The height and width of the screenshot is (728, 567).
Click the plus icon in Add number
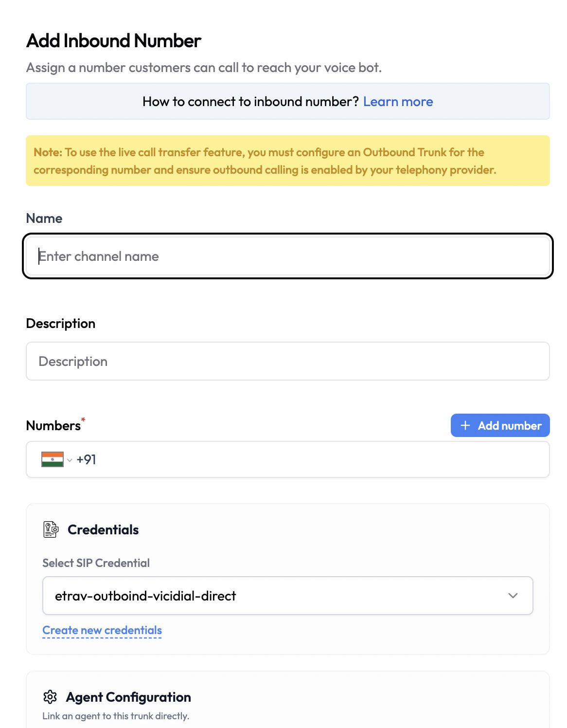[x=465, y=425]
